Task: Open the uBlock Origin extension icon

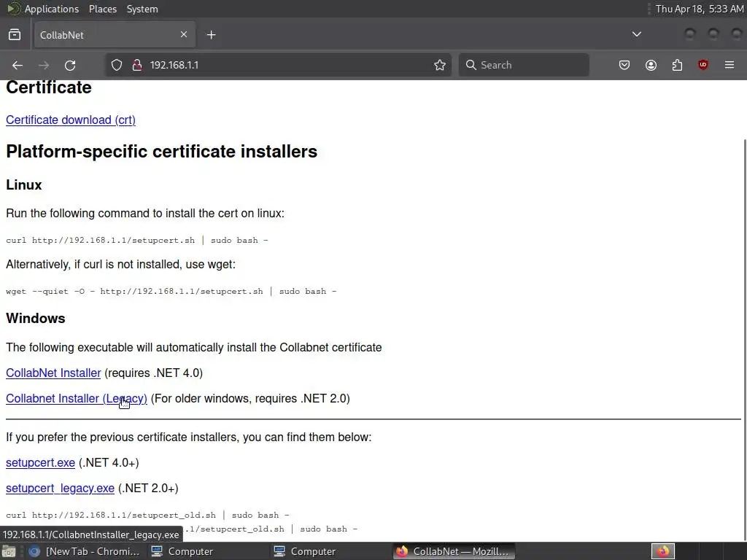Action: [703, 65]
